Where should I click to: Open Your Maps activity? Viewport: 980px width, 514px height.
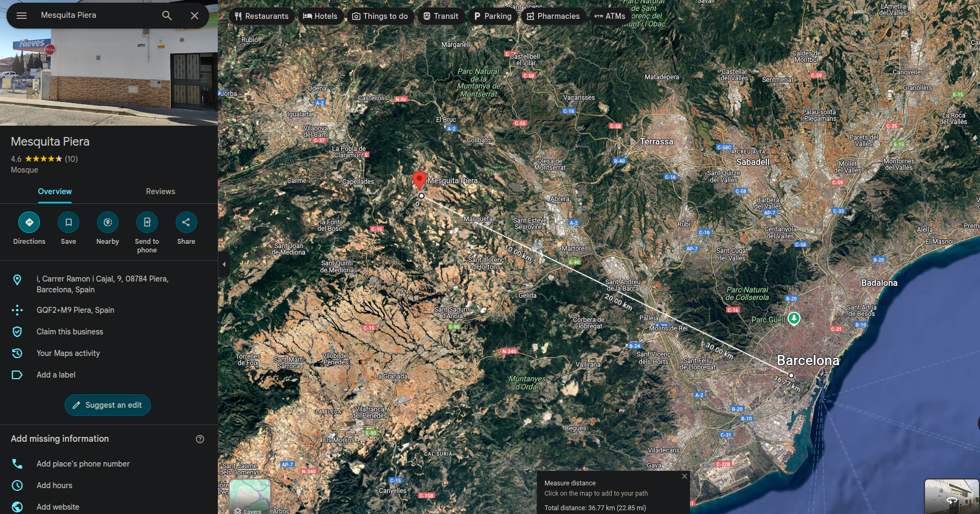click(x=109, y=353)
